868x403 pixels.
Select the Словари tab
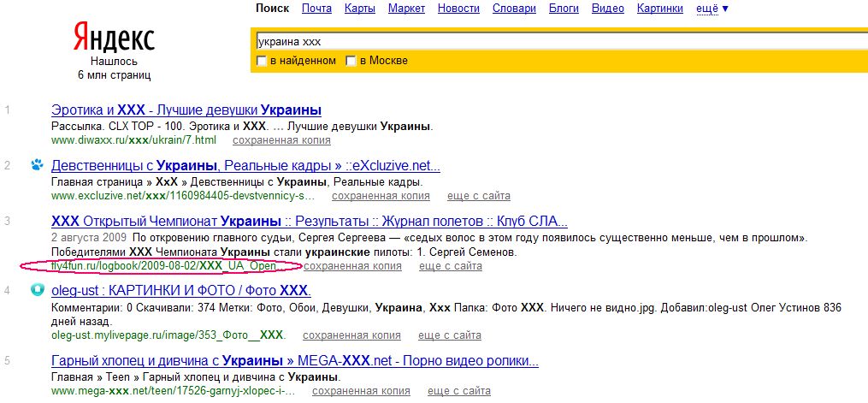(x=515, y=9)
